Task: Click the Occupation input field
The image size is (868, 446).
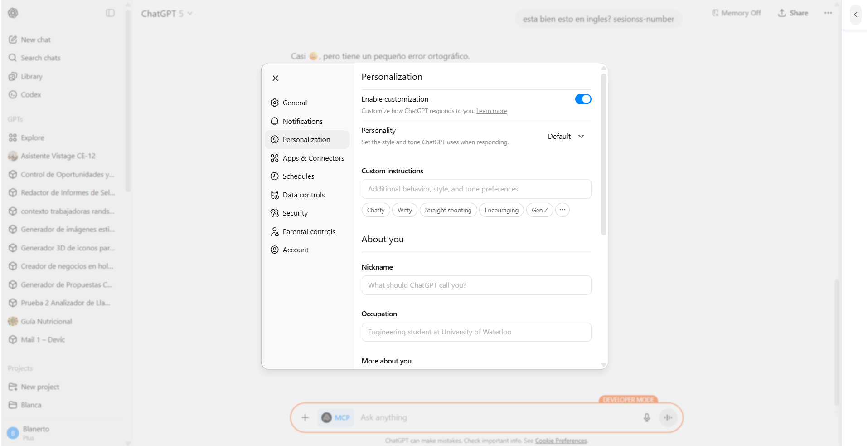Action: coord(476,332)
